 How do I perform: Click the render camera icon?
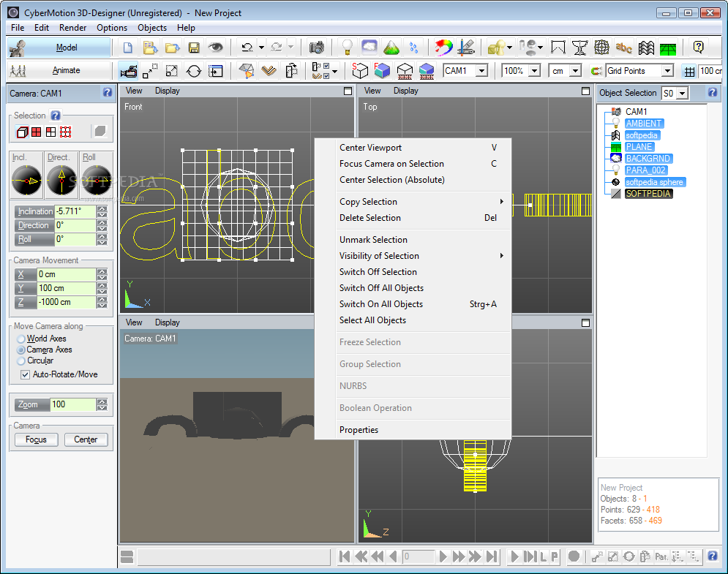[x=317, y=48]
